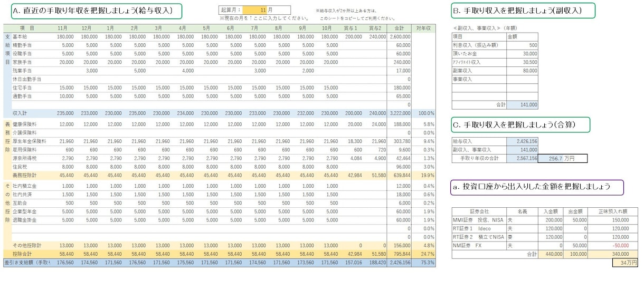Select the 3,222,000 income total cell
Image resolution: width=644 pixels, height=299 pixels.
tap(400, 113)
